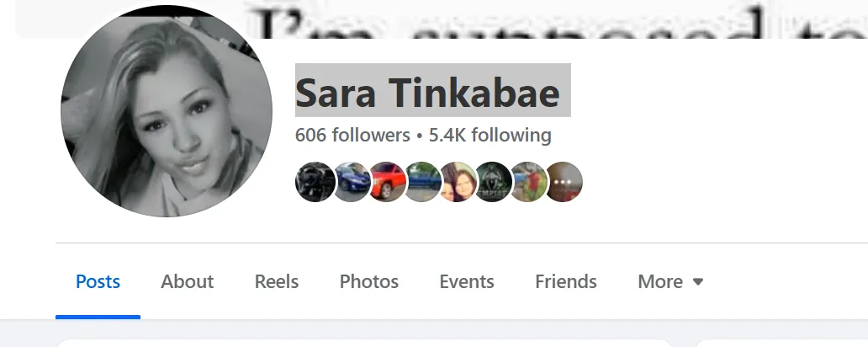Click the Sara Tinkabae profile name
This screenshot has width=868, height=347.
coord(427,93)
